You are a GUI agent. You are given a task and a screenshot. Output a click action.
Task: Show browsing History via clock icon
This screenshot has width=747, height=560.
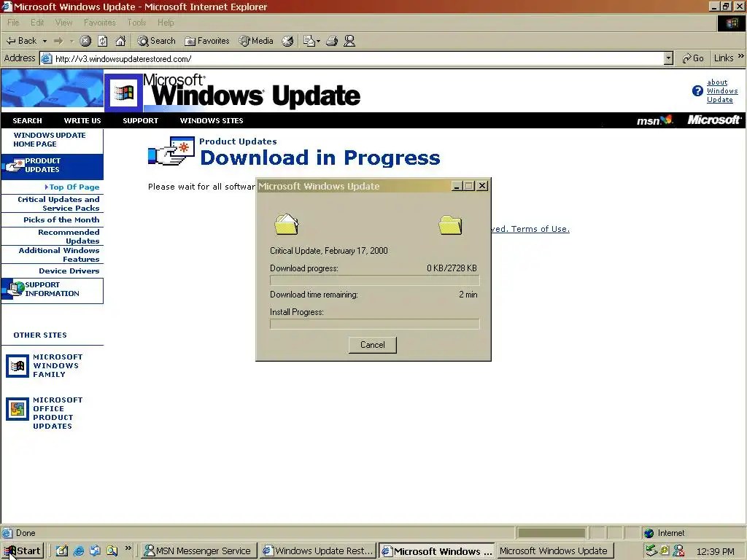pyautogui.click(x=287, y=41)
